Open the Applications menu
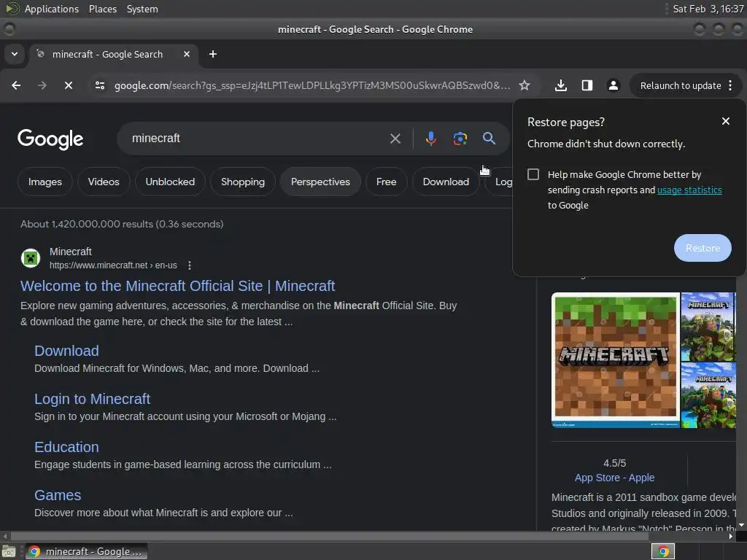 pyautogui.click(x=52, y=9)
